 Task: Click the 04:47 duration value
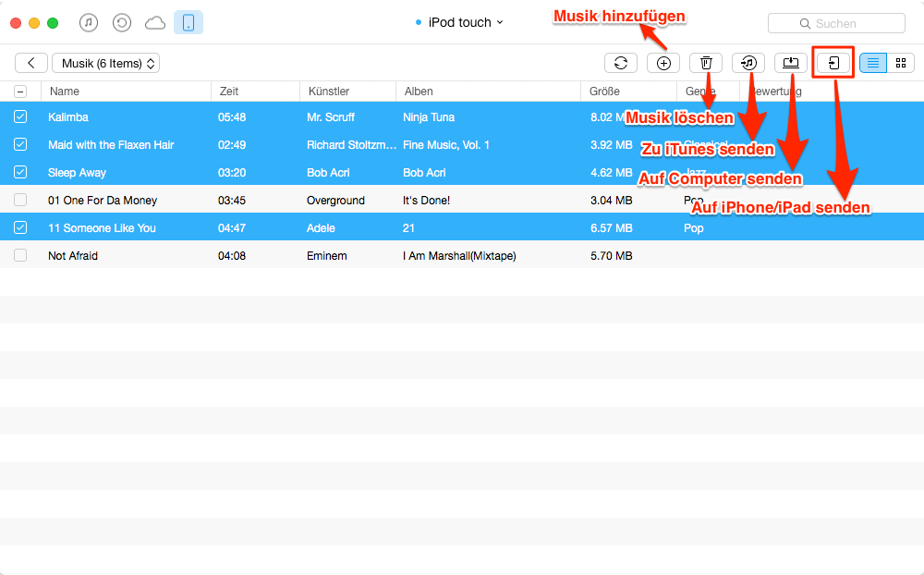[x=232, y=228]
